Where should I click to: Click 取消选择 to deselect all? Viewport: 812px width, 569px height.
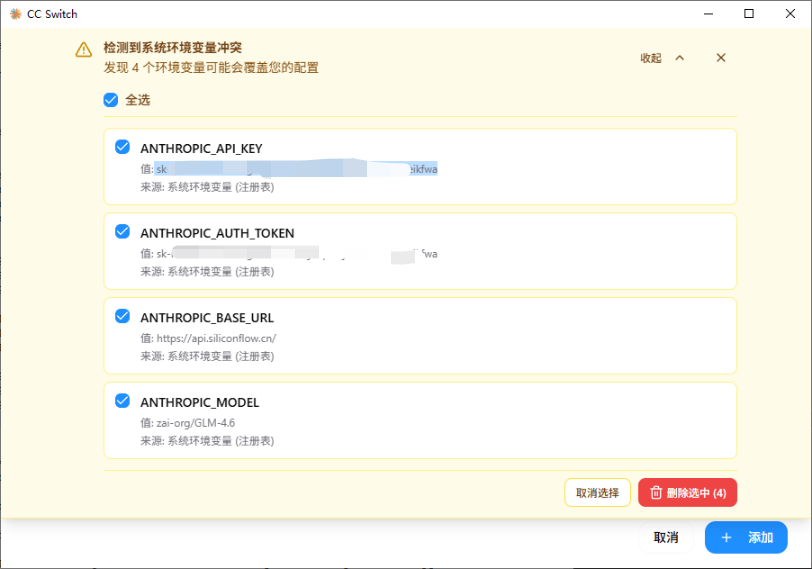pos(597,492)
